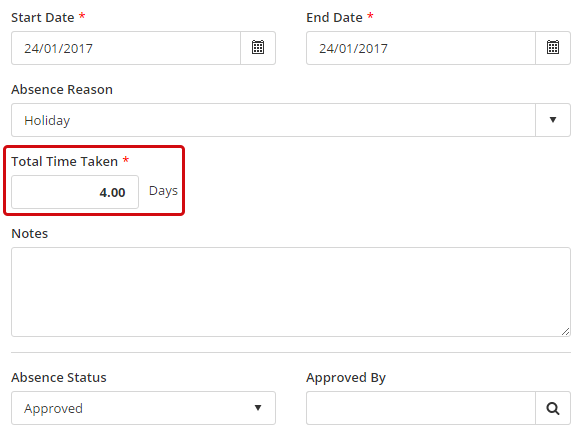The height and width of the screenshot is (433, 579).
Task: Click inside the Notes text area
Action: [x=291, y=292]
